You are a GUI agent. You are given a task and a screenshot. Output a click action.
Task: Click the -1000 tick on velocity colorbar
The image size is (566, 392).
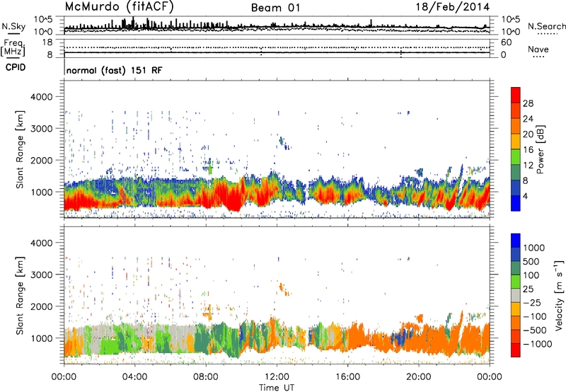[538, 344]
